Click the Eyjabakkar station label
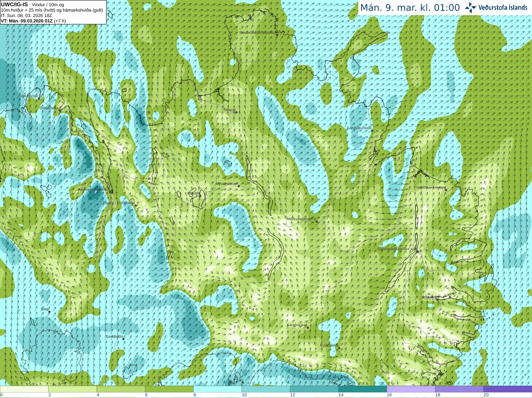The height and width of the screenshot is (398, 532). tap(329, 345)
